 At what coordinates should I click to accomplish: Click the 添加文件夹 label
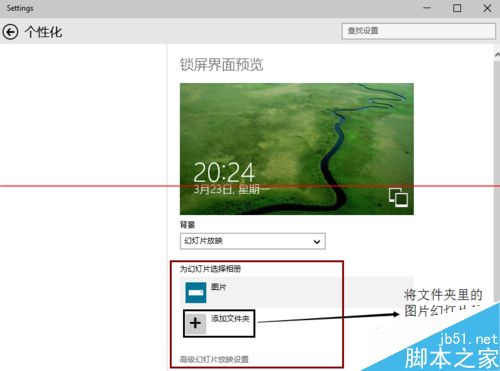coord(230,319)
